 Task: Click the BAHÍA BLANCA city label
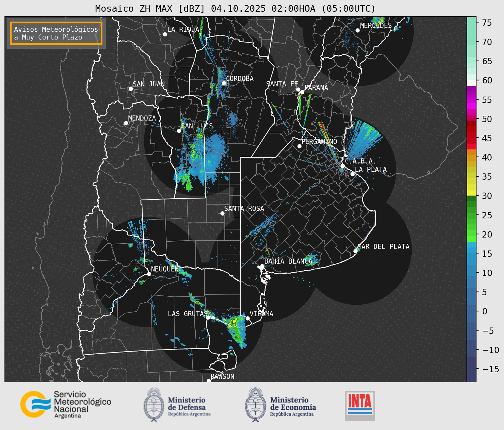pos(288,261)
